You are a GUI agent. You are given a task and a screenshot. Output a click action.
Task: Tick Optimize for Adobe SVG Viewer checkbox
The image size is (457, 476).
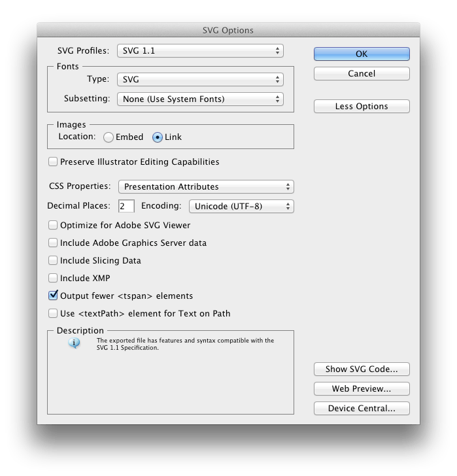pos(53,225)
